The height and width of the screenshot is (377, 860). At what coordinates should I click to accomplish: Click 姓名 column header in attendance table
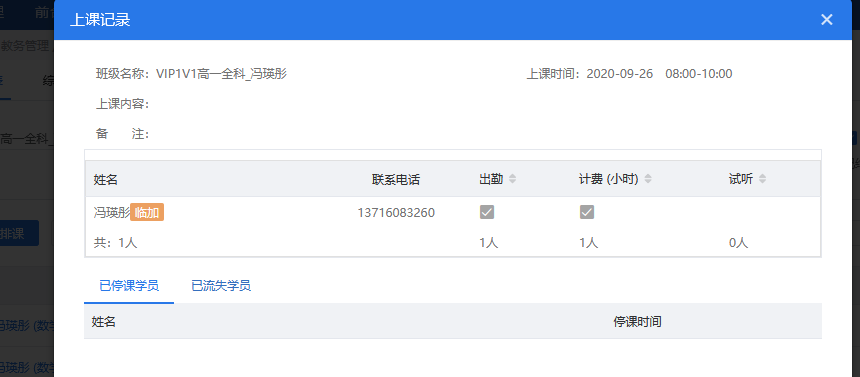pyautogui.click(x=106, y=179)
